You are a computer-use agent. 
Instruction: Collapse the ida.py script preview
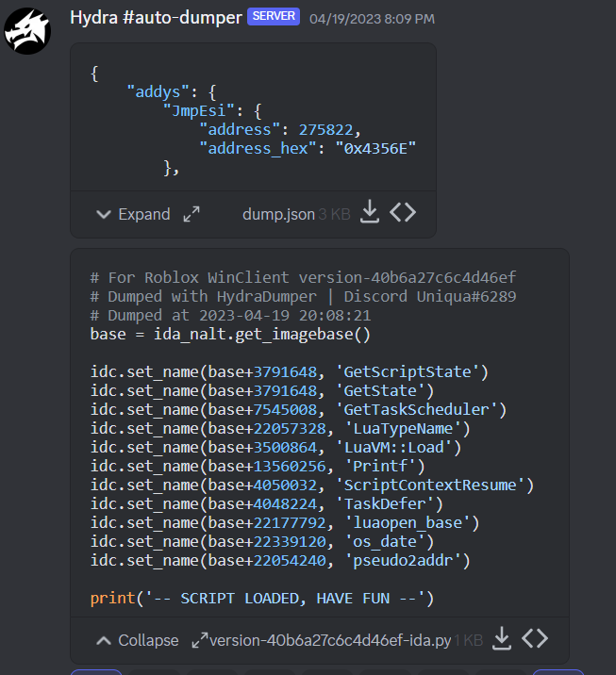coord(138,640)
